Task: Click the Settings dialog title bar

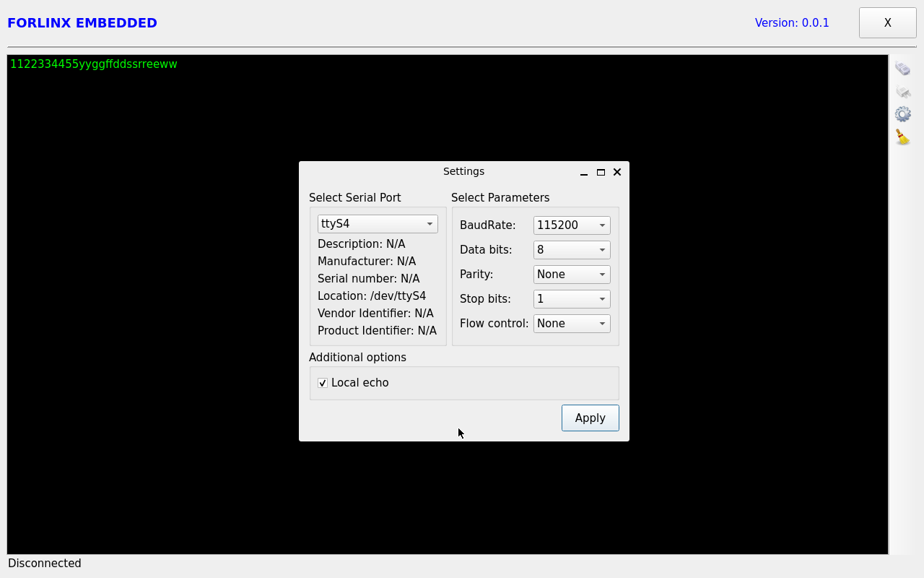Action: [x=463, y=172]
